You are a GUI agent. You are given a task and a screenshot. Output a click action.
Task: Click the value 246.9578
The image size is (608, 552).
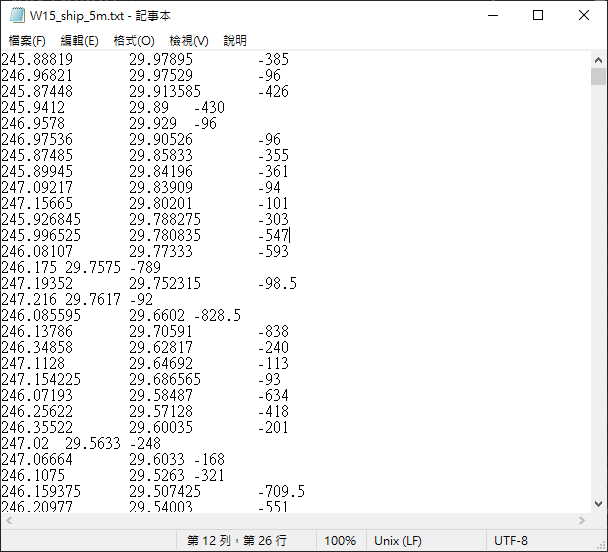point(33,123)
